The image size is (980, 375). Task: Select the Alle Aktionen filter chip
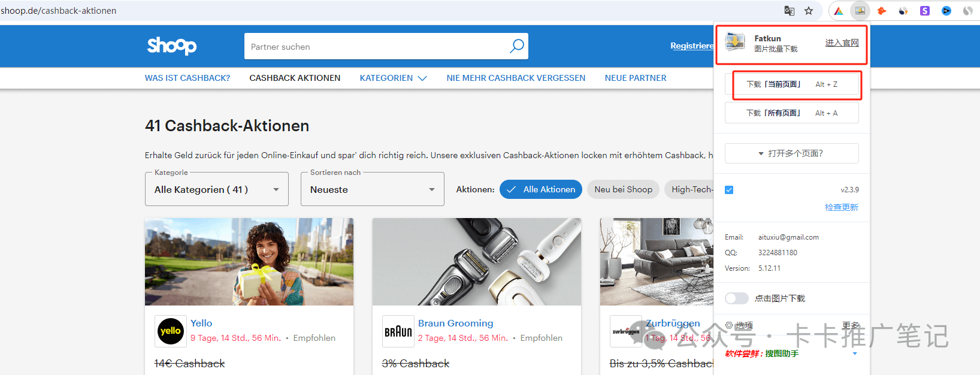pyautogui.click(x=541, y=189)
